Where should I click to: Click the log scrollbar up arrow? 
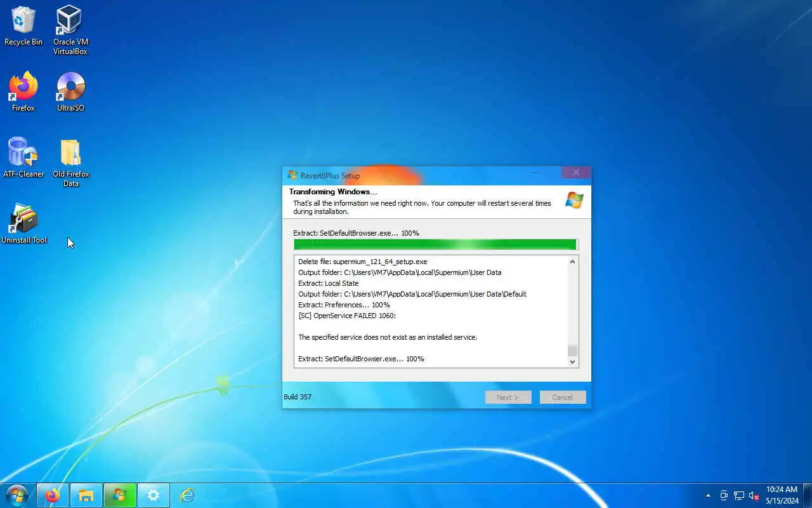coord(572,262)
